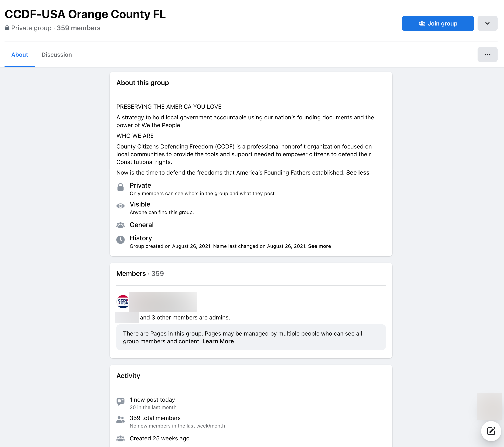
Task: Click the members icon beside 359 total members
Action: pyautogui.click(x=121, y=420)
